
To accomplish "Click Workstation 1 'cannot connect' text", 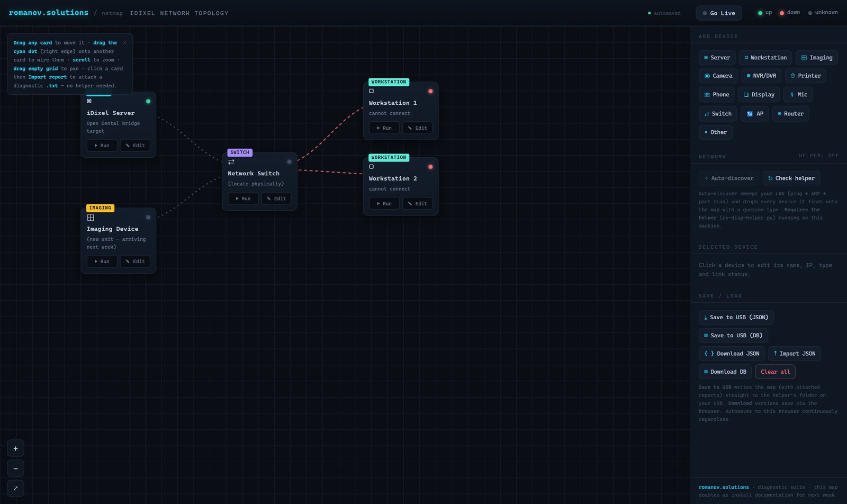I will coord(390,113).
